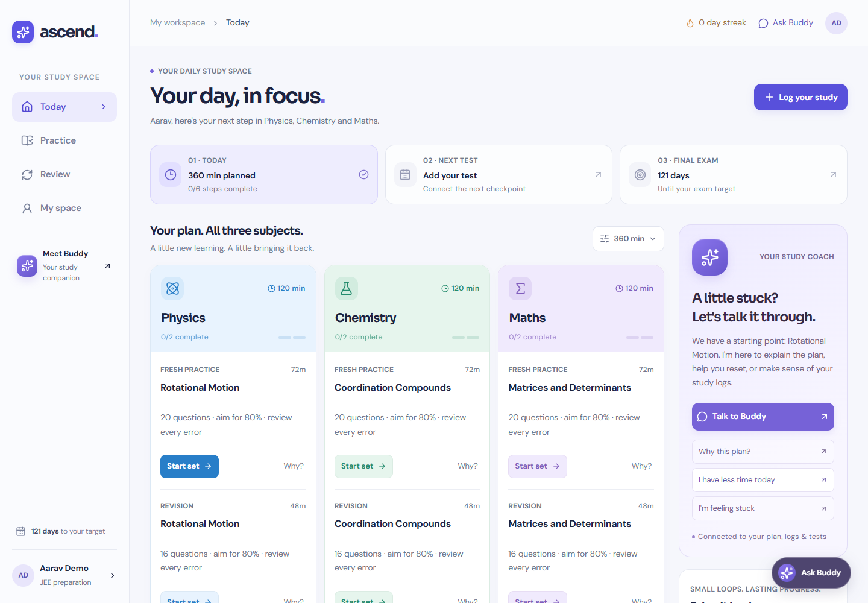The width and height of the screenshot is (868, 603).
Task: Open the Today section in sidebar
Action: click(x=64, y=107)
